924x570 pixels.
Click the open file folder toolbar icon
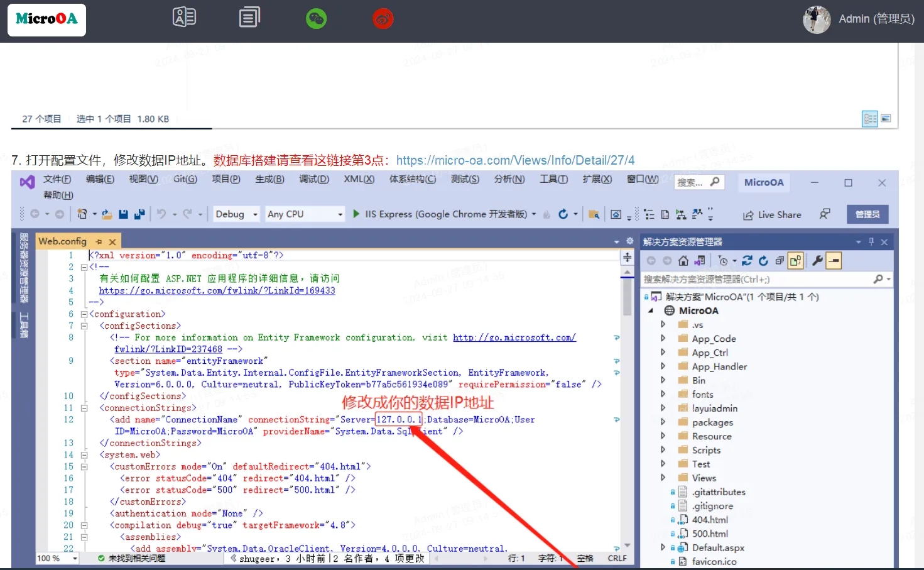(x=107, y=214)
